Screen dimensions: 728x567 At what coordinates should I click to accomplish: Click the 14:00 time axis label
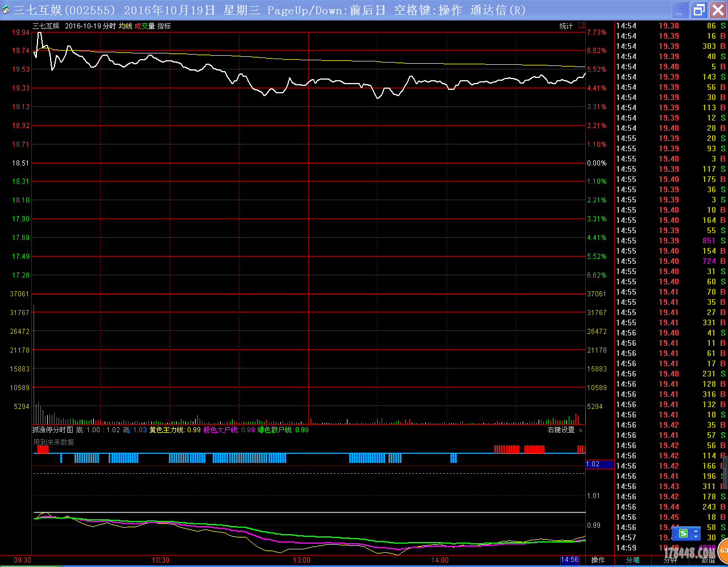click(440, 560)
